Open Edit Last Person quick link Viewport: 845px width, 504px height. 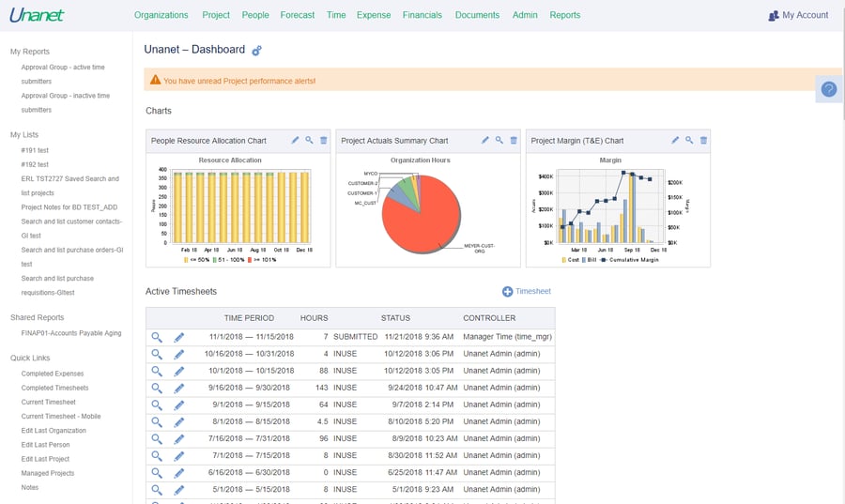[45, 445]
